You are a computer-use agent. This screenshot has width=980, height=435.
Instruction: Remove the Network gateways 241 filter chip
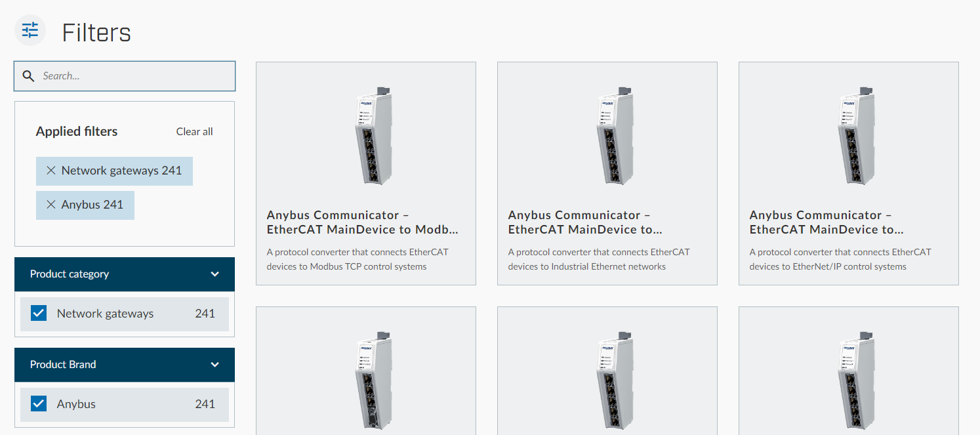(51, 171)
